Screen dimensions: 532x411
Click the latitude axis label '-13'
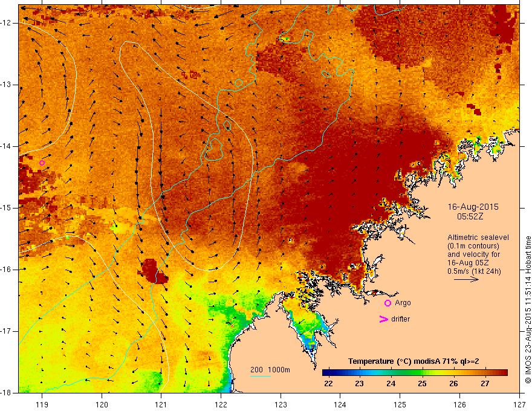point(6,85)
